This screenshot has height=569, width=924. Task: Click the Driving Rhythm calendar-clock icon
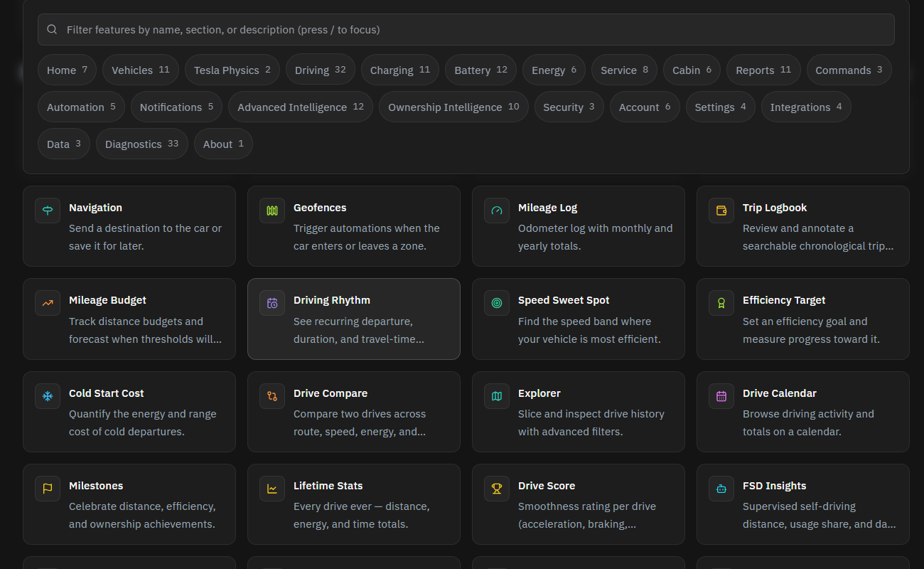[x=272, y=303]
